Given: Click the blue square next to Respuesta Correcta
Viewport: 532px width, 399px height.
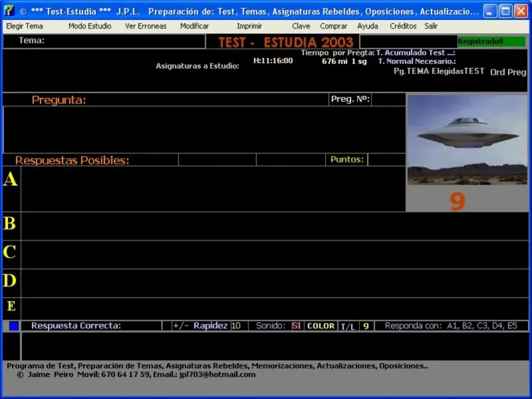Looking at the screenshot, I should click(14, 326).
